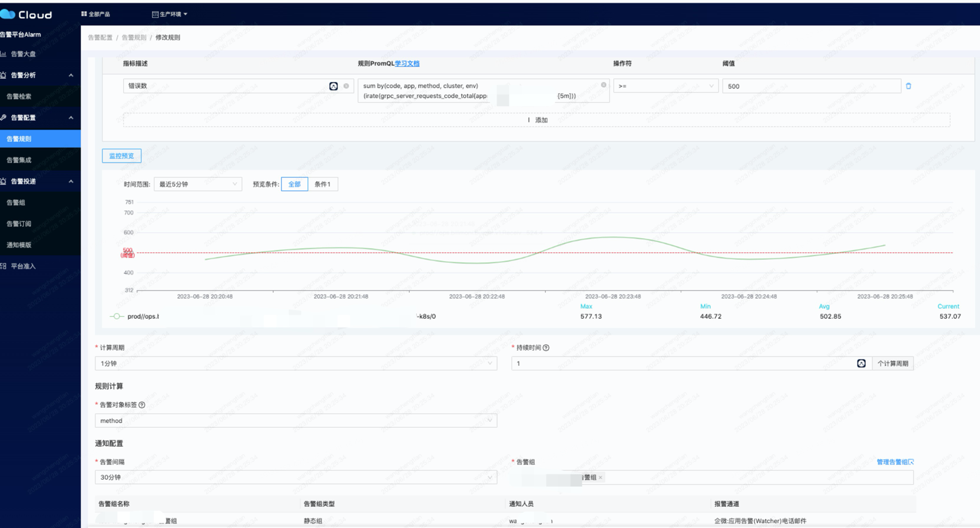Click the 报警通道 column header
Viewport: 980px width, 528px height.
tap(727, 504)
